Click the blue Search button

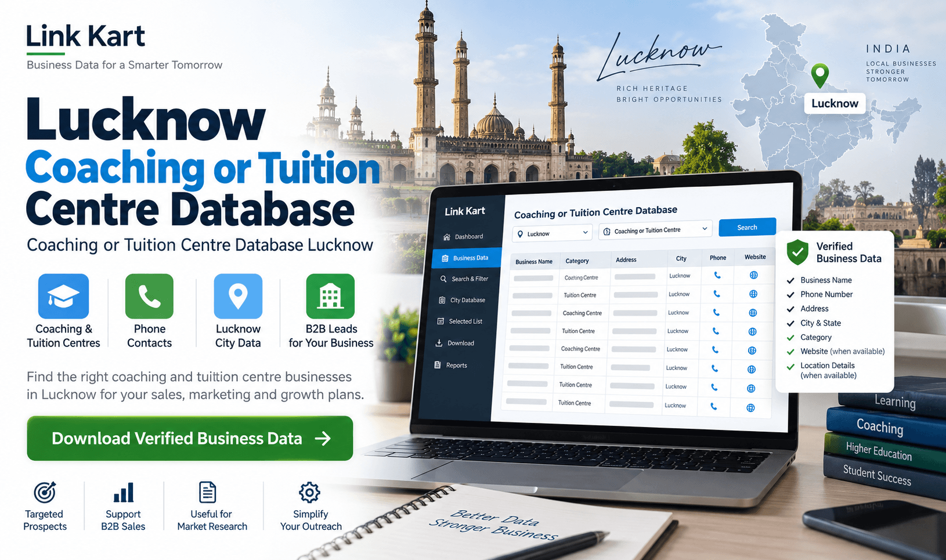pyautogui.click(x=747, y=227)
